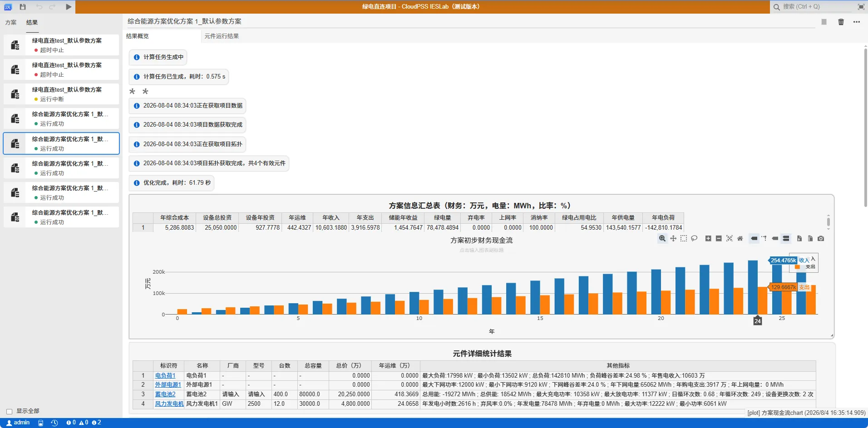The image size is (868, 428).
Task: Toggle the 支出 legend series
Action: [x=805, y=267]
